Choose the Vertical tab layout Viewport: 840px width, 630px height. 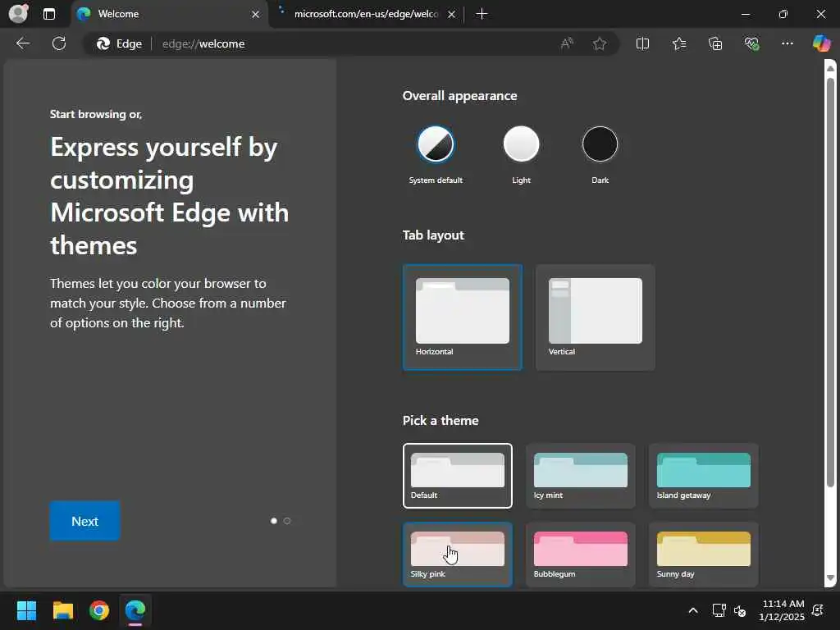(596, 317)
